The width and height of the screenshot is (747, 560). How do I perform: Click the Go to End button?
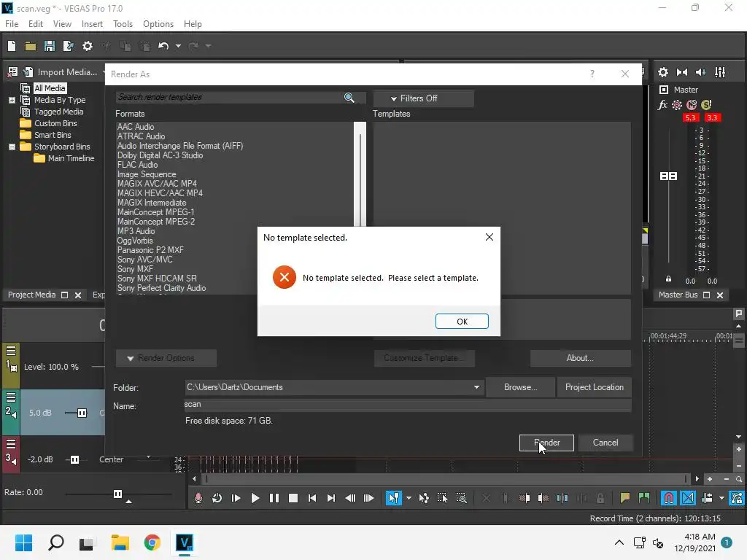[x=330, y=499]
